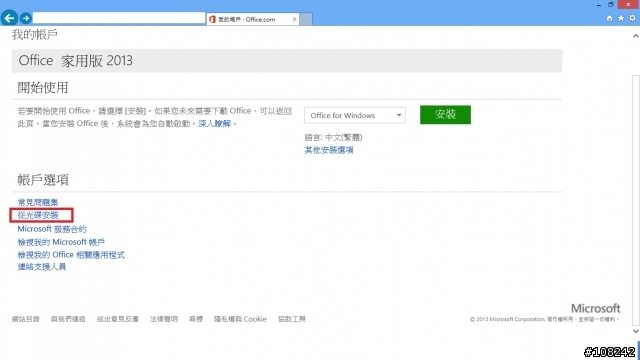640x360 pixels.
Task: Open the Office for Windows dropdown
Action: (x=355, y=116)
